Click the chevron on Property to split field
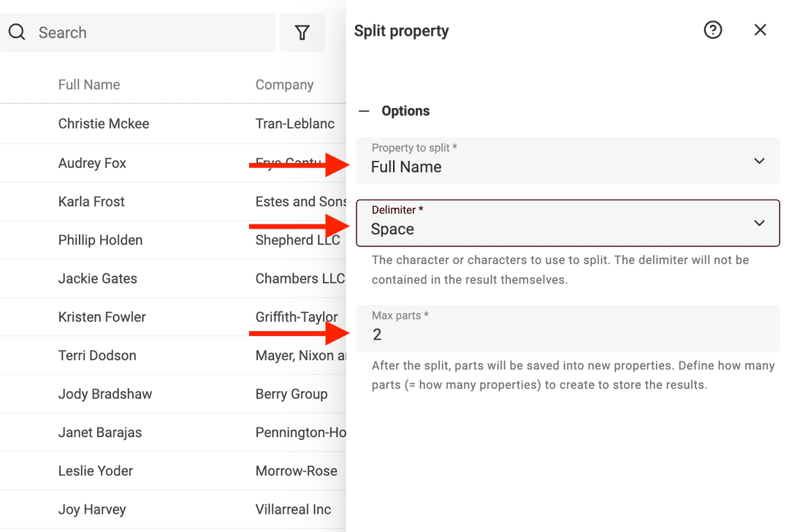This screenshot has height=532, width=789. pyautogui.click(x=759, y=161)
